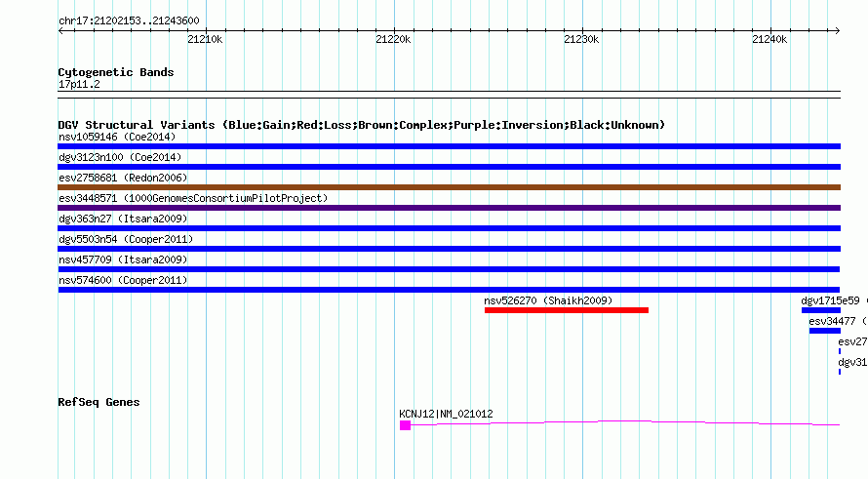Click the esv2758681 (Redon2006) label
Viewport: 868px width, 479px height.
coord(123,178)
